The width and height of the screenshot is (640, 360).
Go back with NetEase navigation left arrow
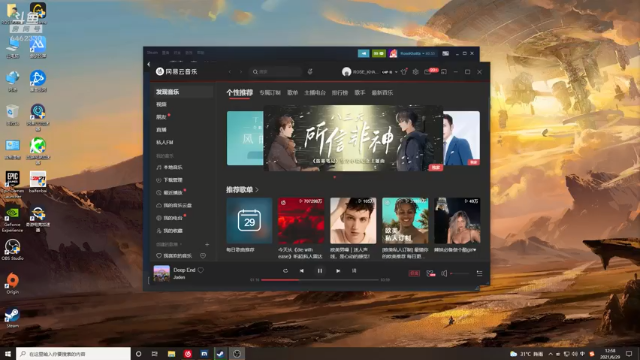(x=230, y=72)
